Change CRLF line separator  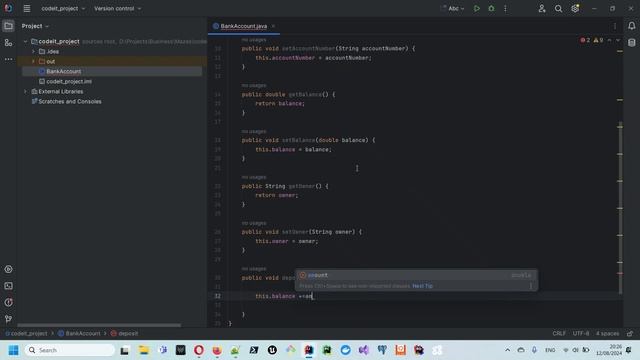click(x=559, y=333)
